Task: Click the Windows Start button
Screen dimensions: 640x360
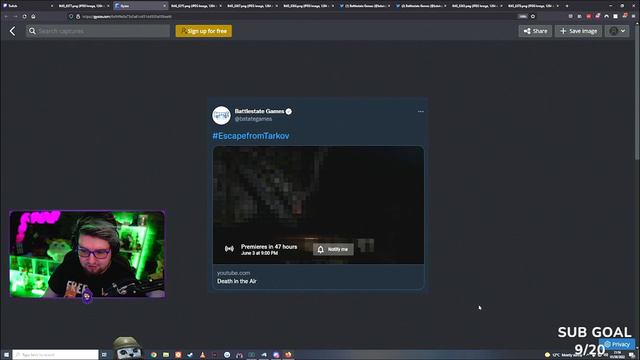Action: [x=6, y=355]
